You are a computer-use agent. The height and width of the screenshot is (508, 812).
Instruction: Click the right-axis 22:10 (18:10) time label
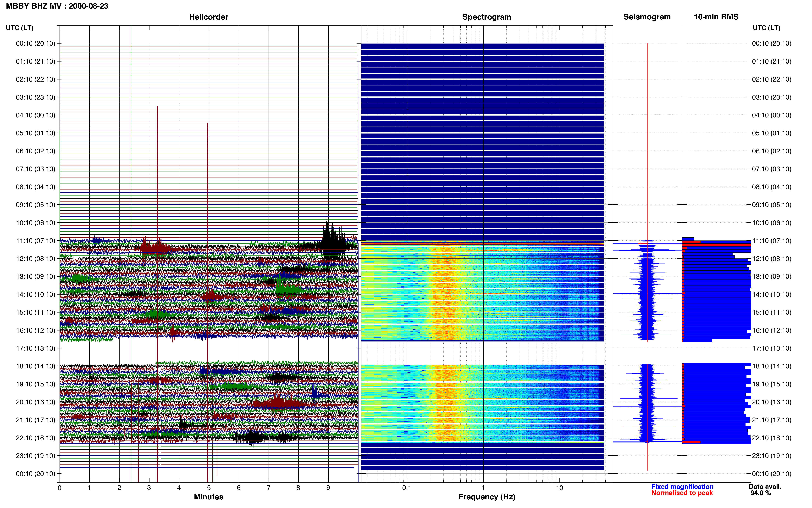click(x=772, y=438)
